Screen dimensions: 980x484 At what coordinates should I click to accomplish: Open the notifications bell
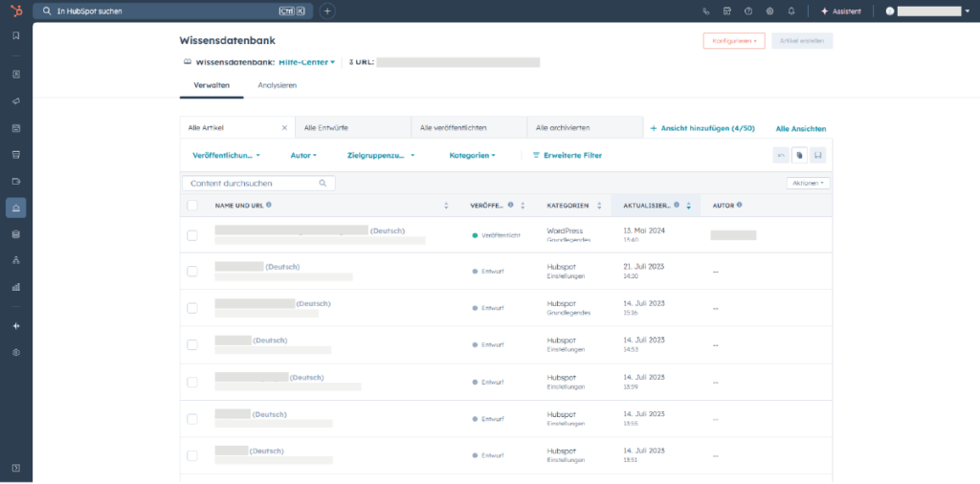[x=791, y=11]
